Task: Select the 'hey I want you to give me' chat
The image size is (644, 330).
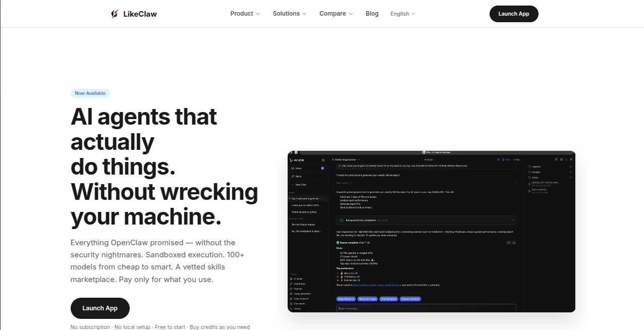Action: click(x=308, y=198)
